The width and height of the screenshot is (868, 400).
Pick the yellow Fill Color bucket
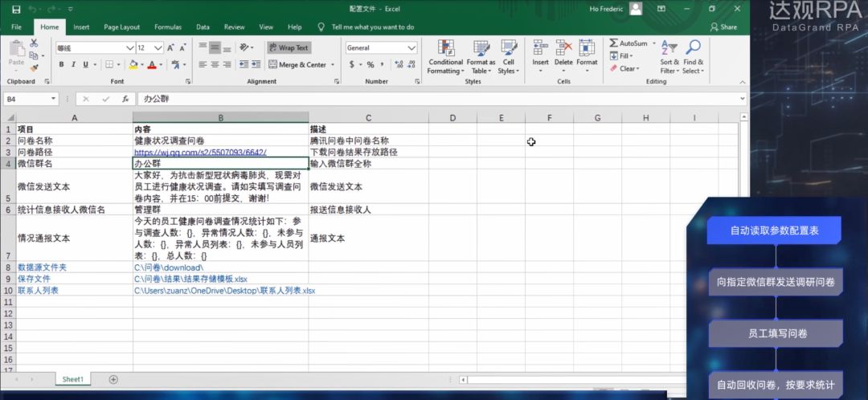133,65
